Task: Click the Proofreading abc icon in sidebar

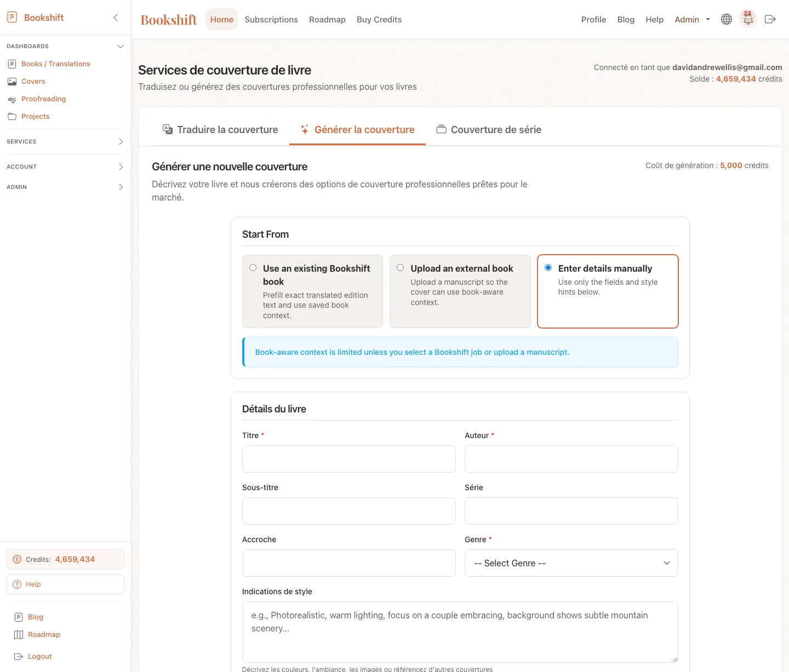Action: [12, 99]
